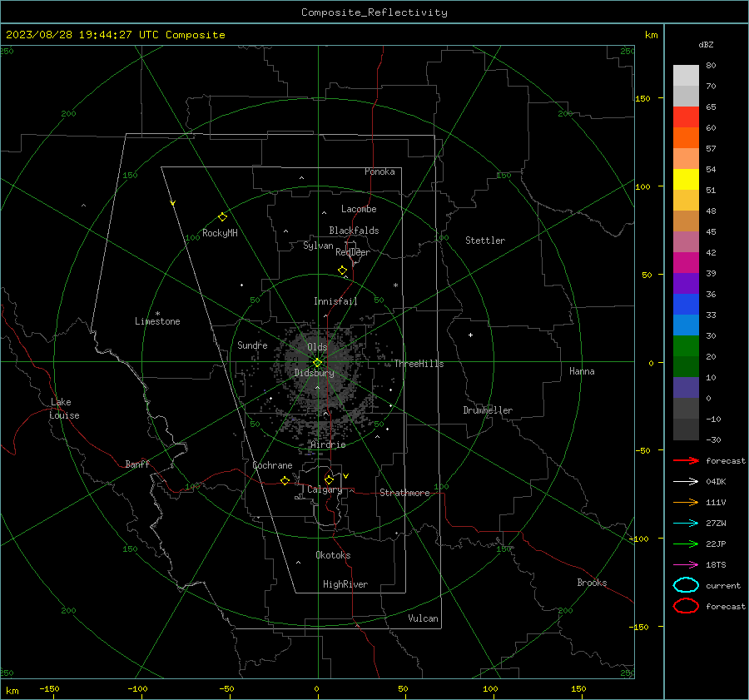The image size is (749, 700).
Task: Click the ThreeHills town label
Action: [x=419, y=364]
